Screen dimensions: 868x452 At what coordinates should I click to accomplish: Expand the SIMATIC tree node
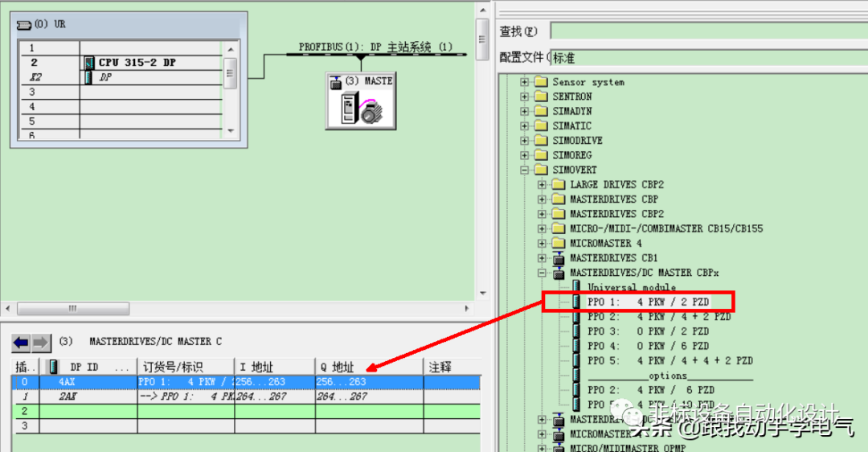click(x=524, y=125)
